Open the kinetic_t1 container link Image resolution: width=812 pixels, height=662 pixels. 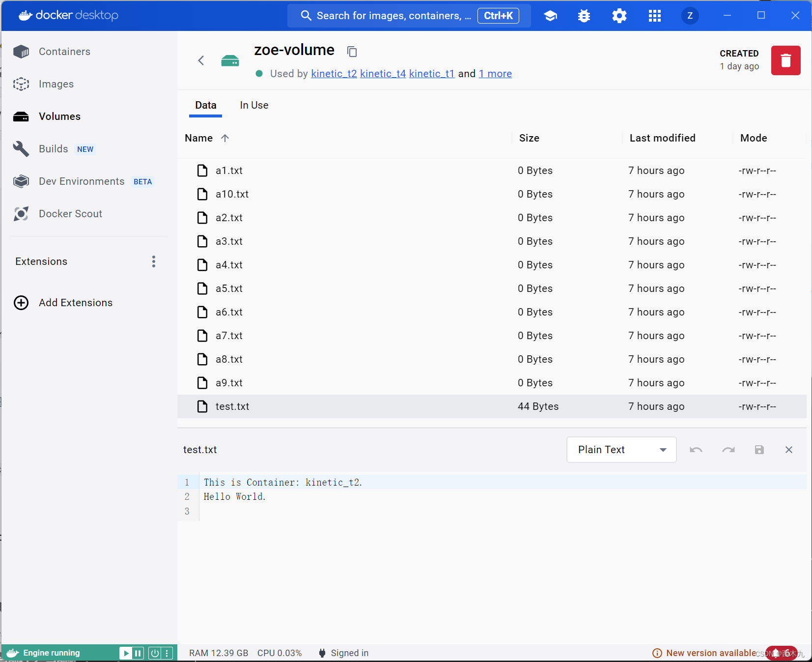pyautogui.click(x=432, y=74)
